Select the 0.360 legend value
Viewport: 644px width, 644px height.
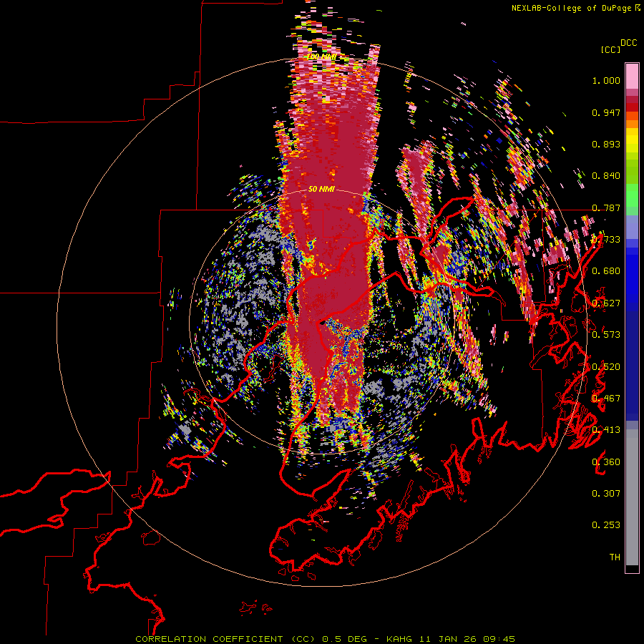(x=606, y=462)
